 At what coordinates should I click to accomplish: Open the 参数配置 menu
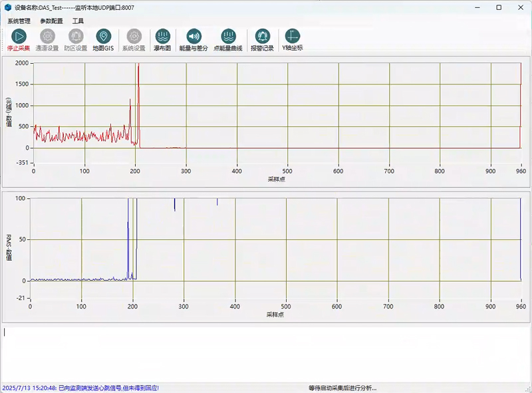[x=51, y=21]
